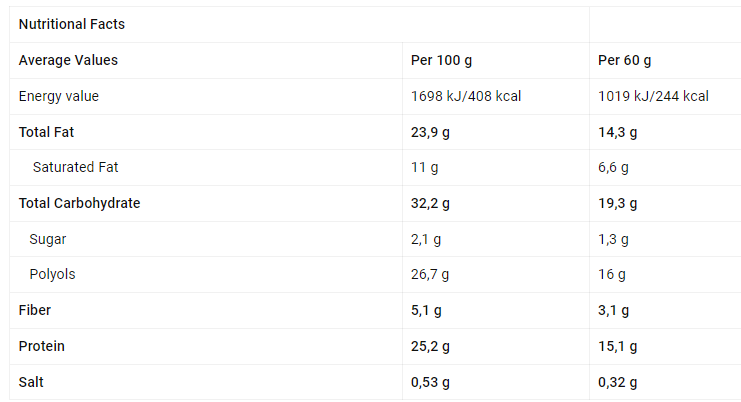This screenshot has width=741, height=402.
Task: Select the Average Values label
Action: [x=68, y=60]
